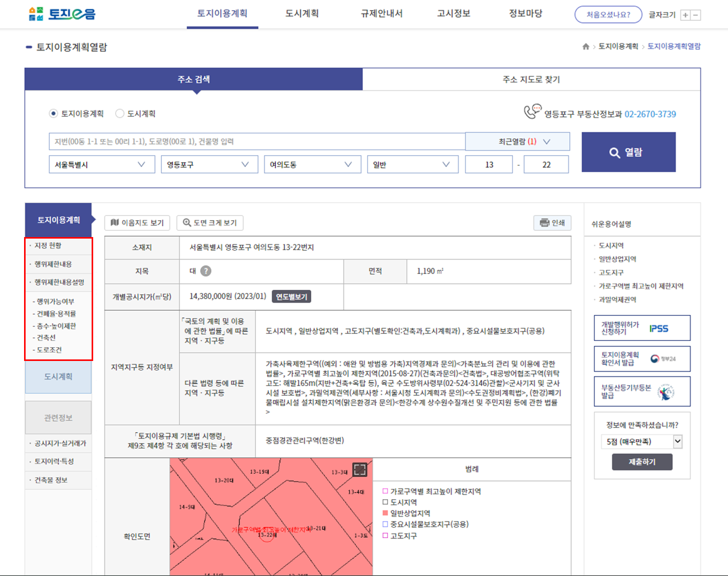Click the main lot number field 13
728x576 pixels.
[489, 164]
